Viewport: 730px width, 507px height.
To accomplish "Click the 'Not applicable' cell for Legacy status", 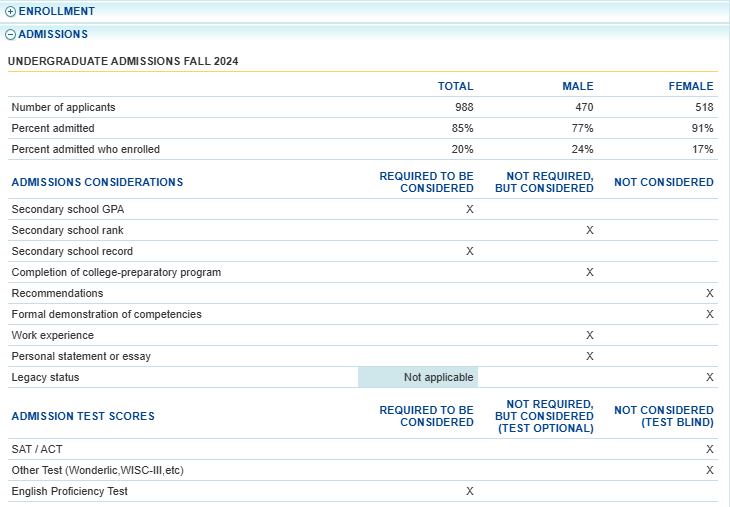I will 418,377.
